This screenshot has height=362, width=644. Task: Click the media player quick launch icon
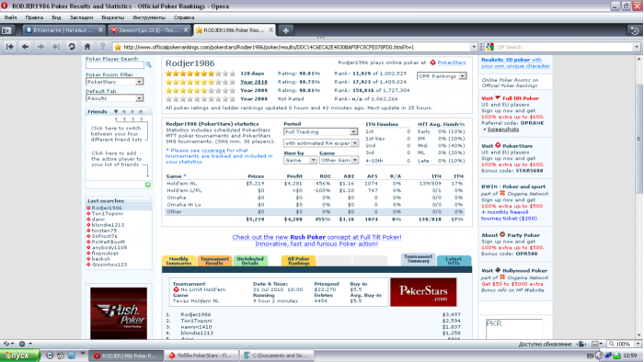(x=50, y=356)
